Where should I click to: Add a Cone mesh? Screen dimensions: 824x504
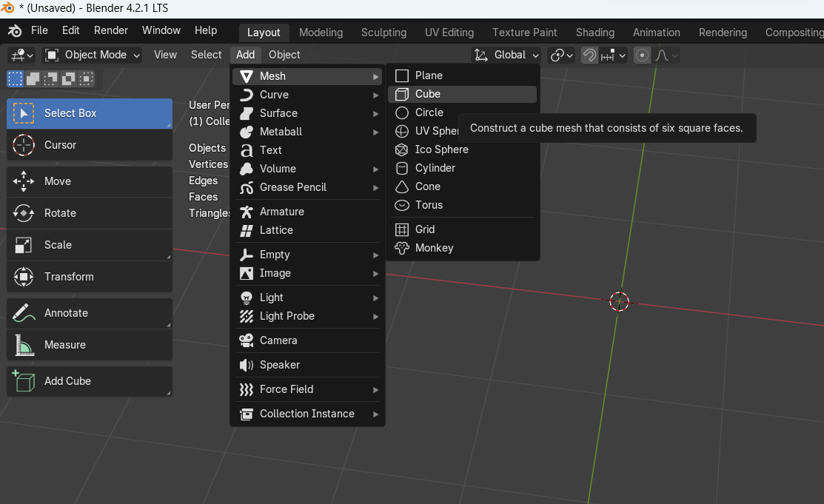[463, 187]
